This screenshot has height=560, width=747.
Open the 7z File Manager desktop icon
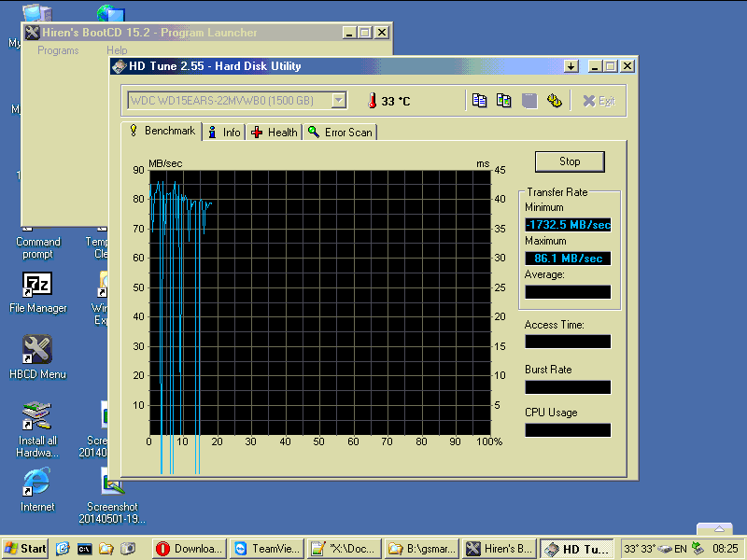point(37,292)
